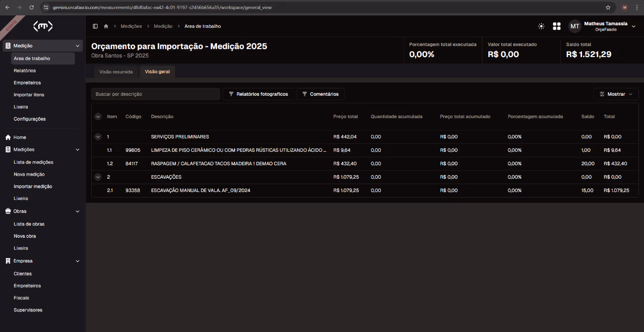Image resolution: width=644 pixels, height=332 pixels.
Task: Click code 93358 cell
Action: coord(133,191)
